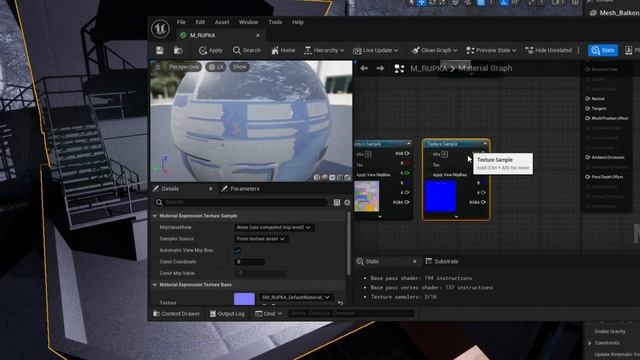The width and height of the screenshot is (640, 360).
Task: Open the Tools menu
Action: coord(275,22)
